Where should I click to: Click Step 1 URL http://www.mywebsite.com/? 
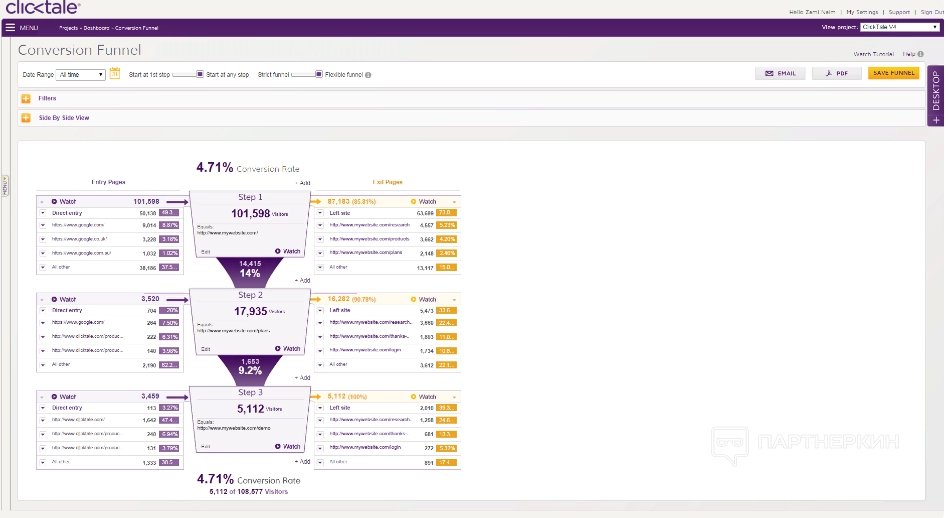[227, 233]
